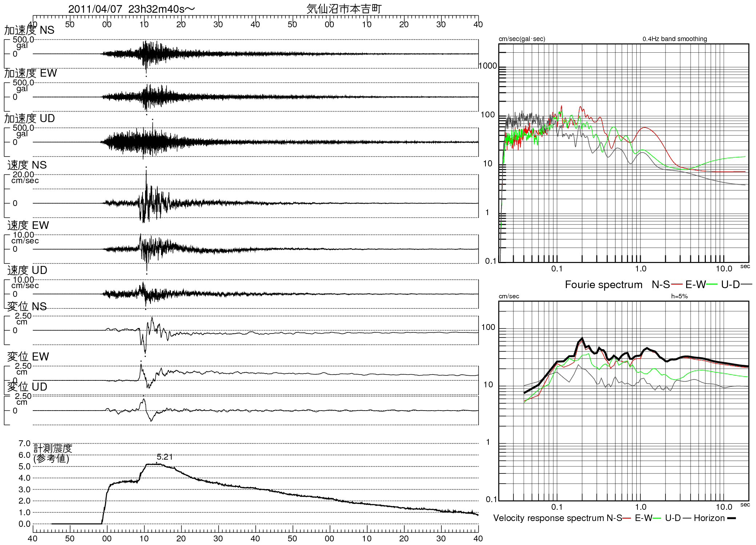Click the '加速度 NS' trace label

tap(29, 30)
